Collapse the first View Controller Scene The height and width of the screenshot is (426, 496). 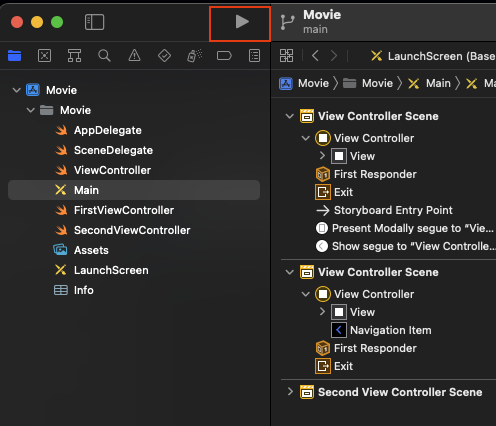290,116
